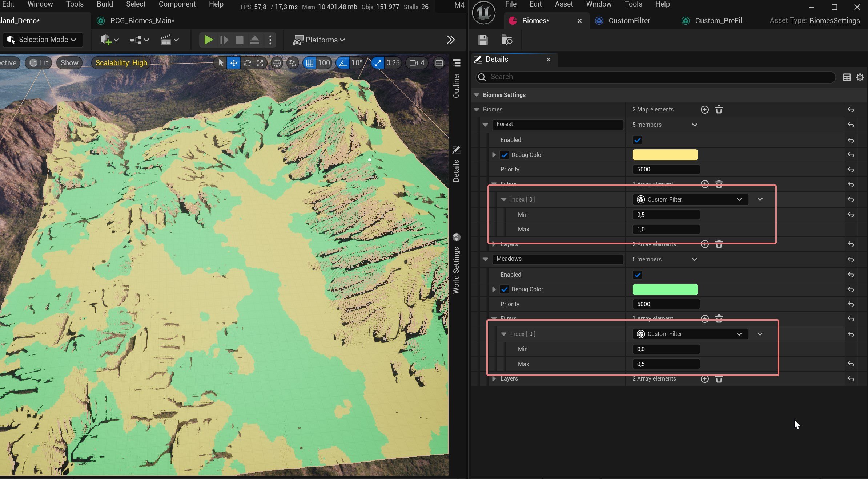Select the Translate gizmo tool in the viewport

pos(233,63)
